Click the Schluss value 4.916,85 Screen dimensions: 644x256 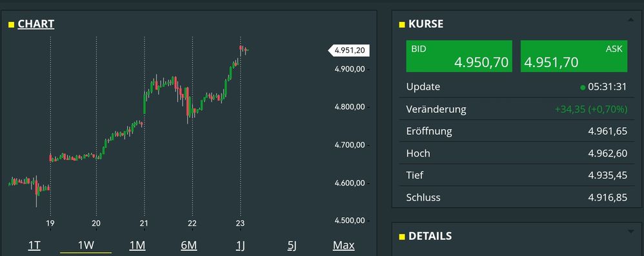608,197
